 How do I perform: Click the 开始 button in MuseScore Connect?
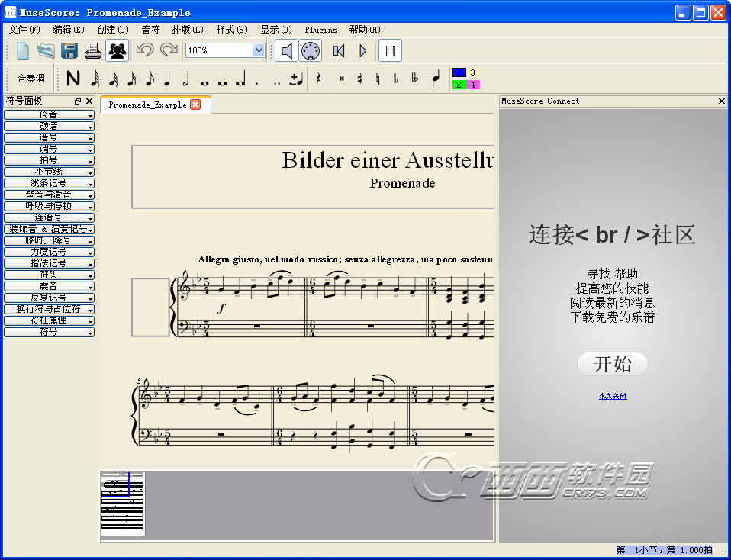[x=612, y=364]
